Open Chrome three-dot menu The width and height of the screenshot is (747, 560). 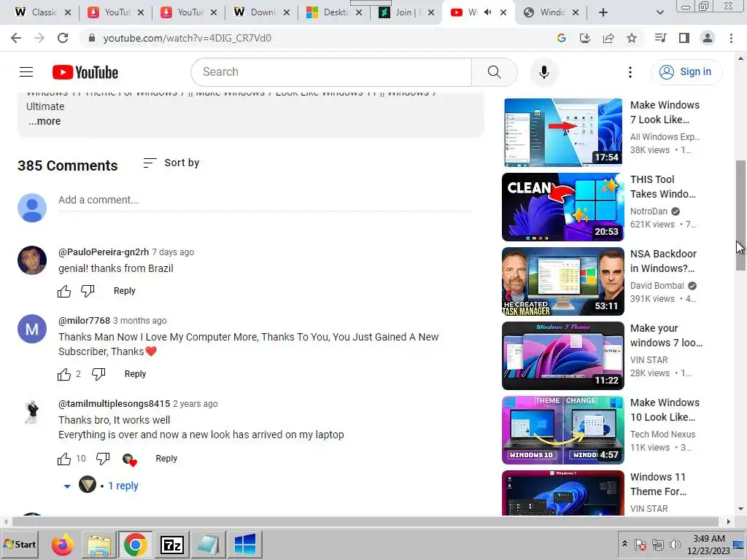pos(731,38)
